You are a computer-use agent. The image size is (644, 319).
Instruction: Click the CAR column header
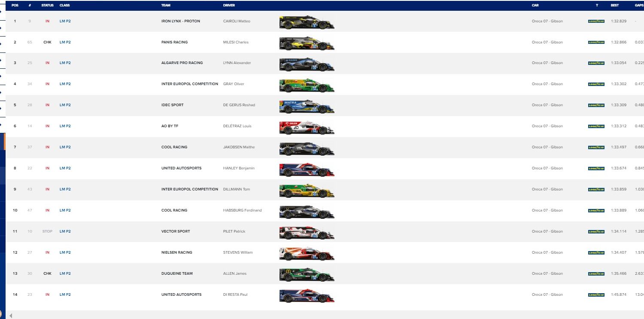click(x=535, y=6)
